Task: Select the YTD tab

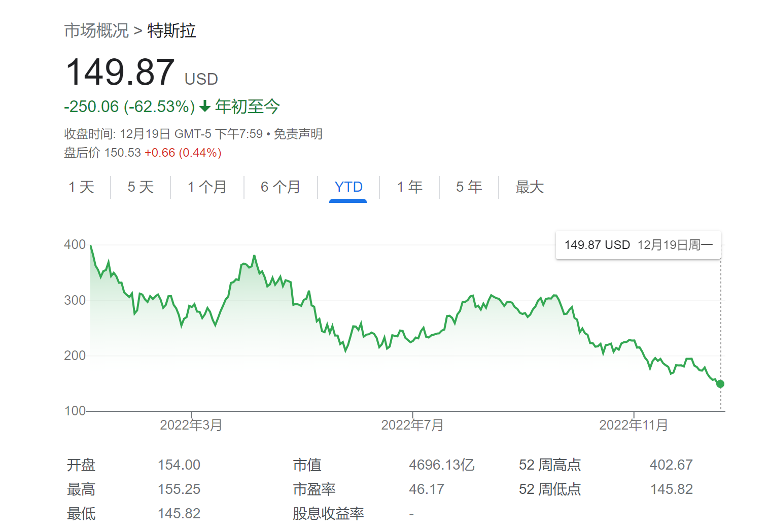Action: coord(348,187)
